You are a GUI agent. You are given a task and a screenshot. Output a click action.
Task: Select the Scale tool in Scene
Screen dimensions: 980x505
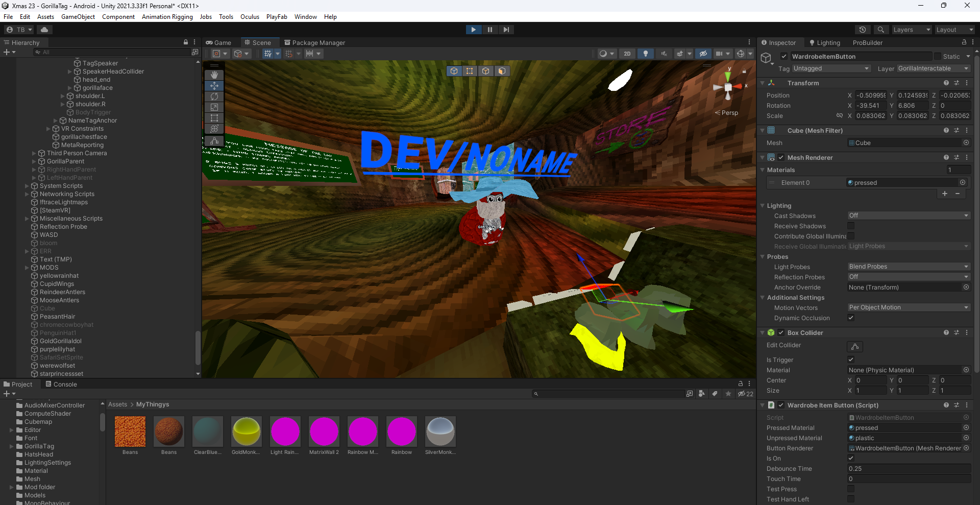[x=214, y=107]
